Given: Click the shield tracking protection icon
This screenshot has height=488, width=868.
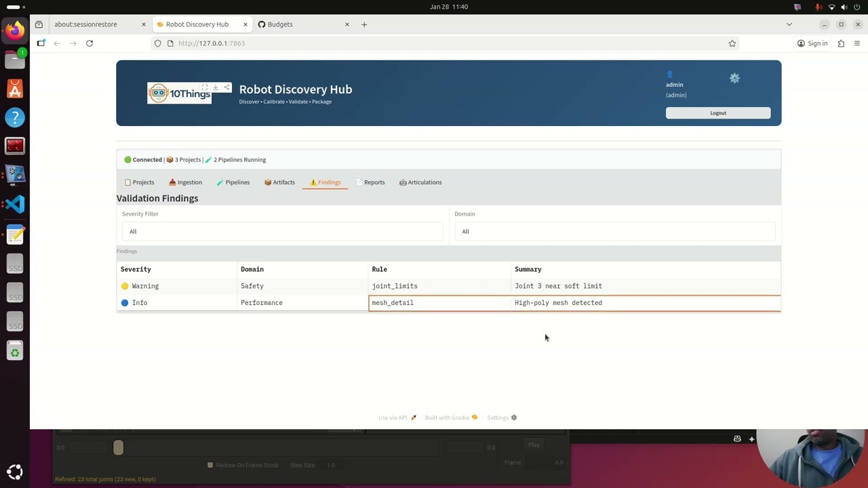Looking at the screenshot, I should pyautogui.click(x=158, y=43).
